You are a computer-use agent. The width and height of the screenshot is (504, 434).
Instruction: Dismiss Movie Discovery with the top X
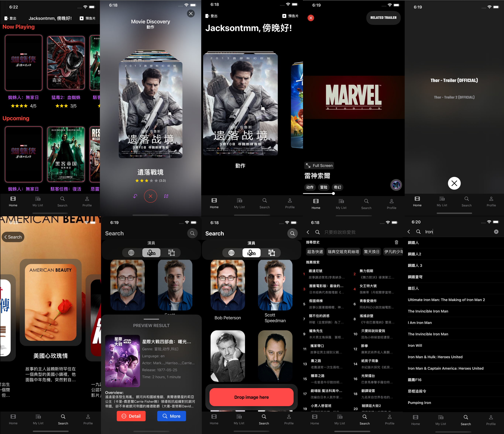(191, 14)
